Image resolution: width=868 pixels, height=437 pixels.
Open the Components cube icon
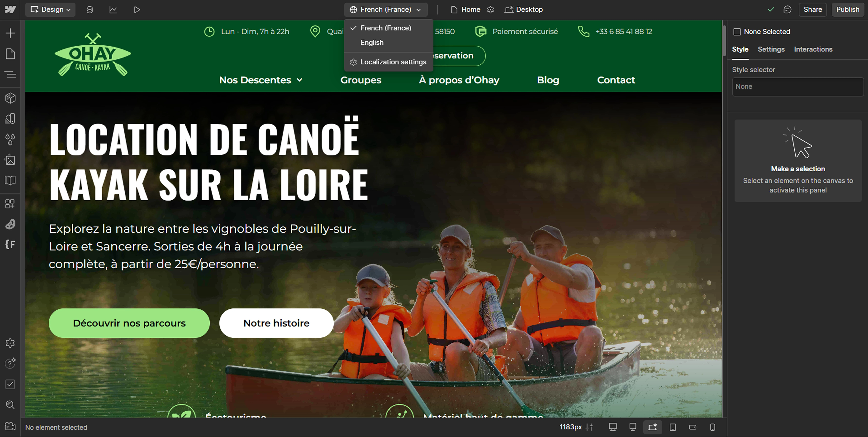[x=10, y=98]
